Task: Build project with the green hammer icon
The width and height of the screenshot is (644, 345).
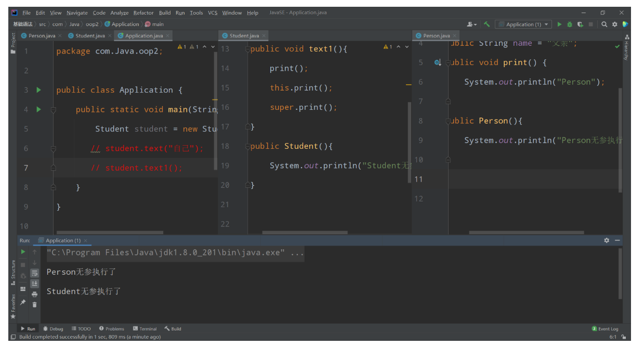Action: (487, 24)
